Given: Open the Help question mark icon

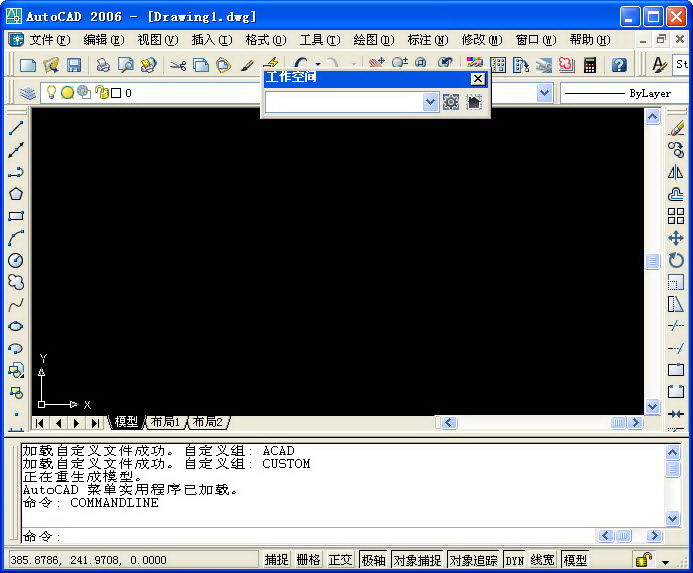Looking at the screenshot, I should point(619,65).
